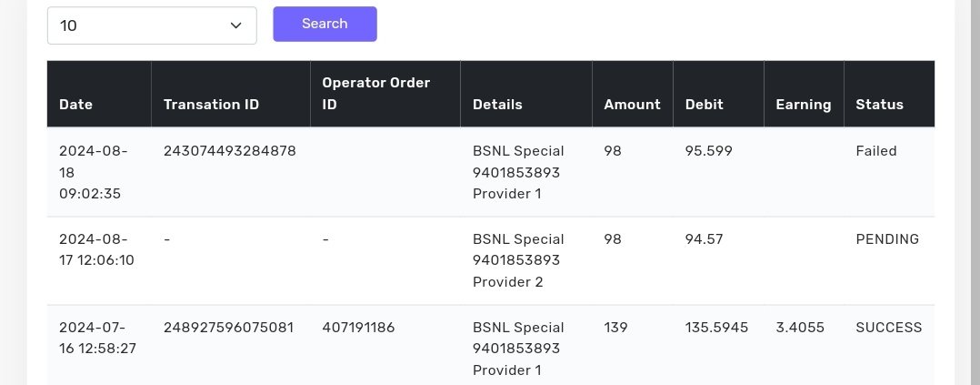Select the SUCCESS status cell

(x=888, y=328)
